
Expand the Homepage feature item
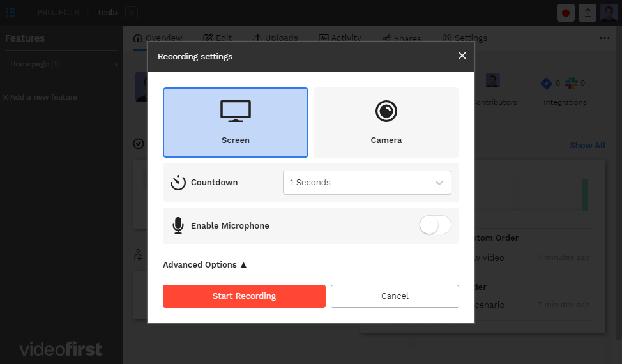tap(116, 64)
